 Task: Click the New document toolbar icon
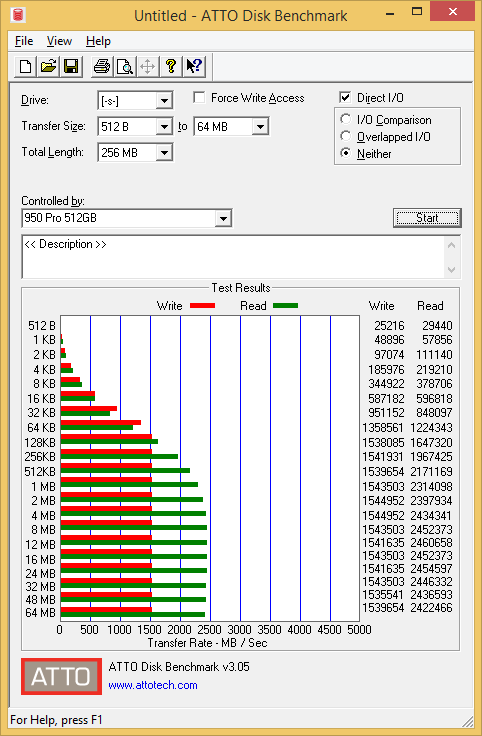25,66
